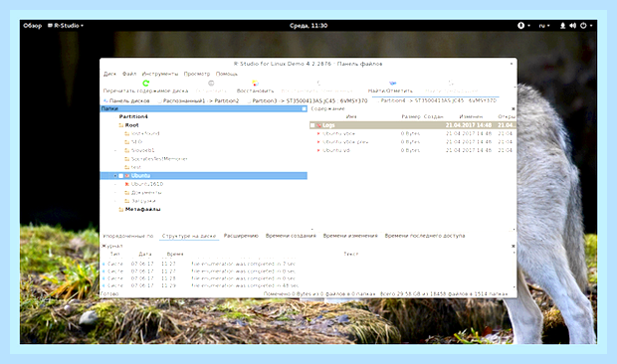Open the ru keyboard layout dropdown
Screen dimensions: 617x364
pos(544,26)
